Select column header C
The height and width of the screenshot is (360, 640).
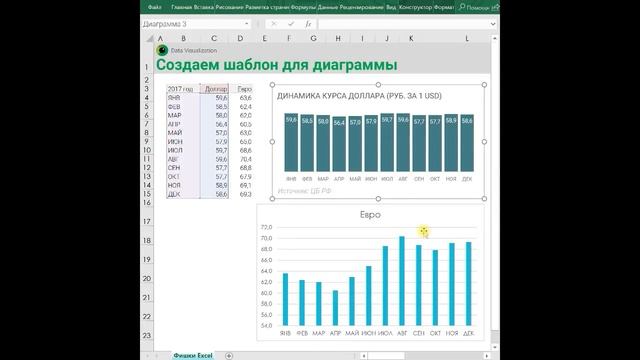(x=214, y=38)
